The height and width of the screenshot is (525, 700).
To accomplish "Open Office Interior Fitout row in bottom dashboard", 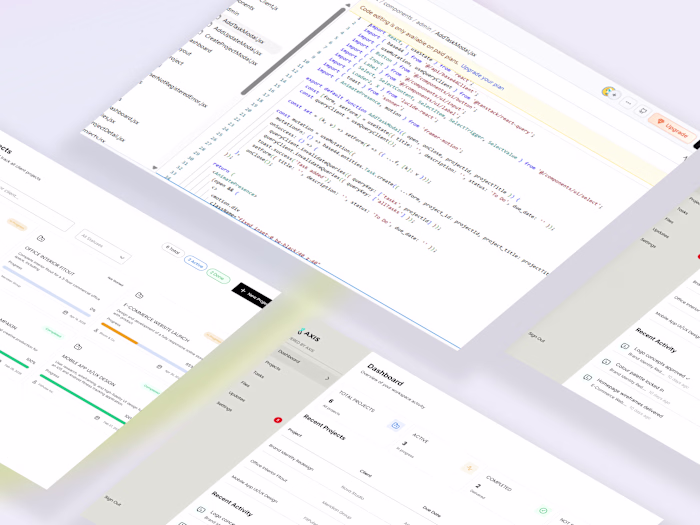I will coord(268,471).
